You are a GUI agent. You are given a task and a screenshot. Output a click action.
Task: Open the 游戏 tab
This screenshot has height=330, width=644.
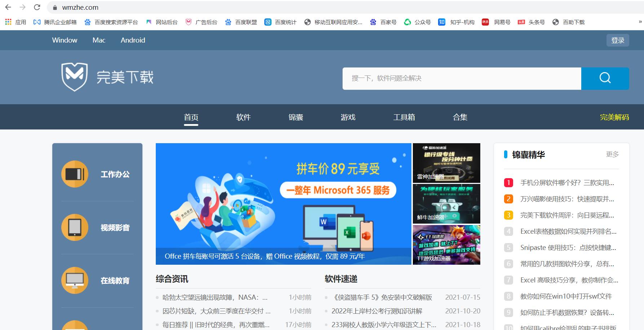348,117
